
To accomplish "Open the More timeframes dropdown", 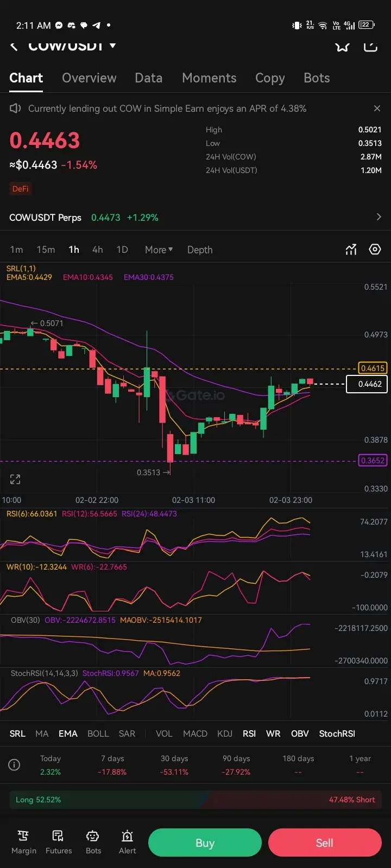I will [x=159, y=250].
